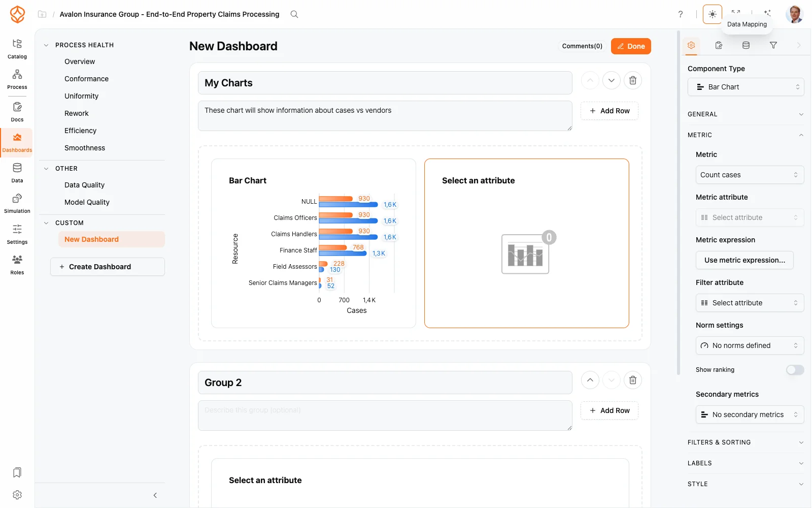Open the Simulation section in the sidebar
This screenshot has height=508, width=812.
[17, 203]
